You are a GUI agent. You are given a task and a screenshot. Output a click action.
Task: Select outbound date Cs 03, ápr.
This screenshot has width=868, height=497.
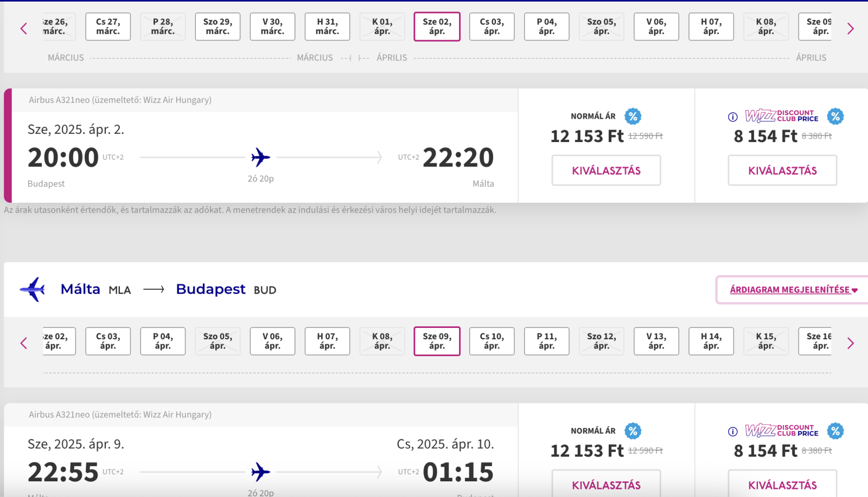click(492, 27)
